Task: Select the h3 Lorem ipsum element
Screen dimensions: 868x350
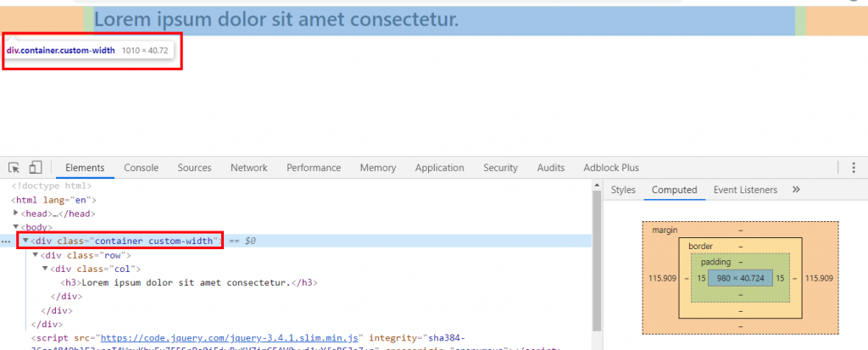Action: pyautogui.click(x=189, y=282)
